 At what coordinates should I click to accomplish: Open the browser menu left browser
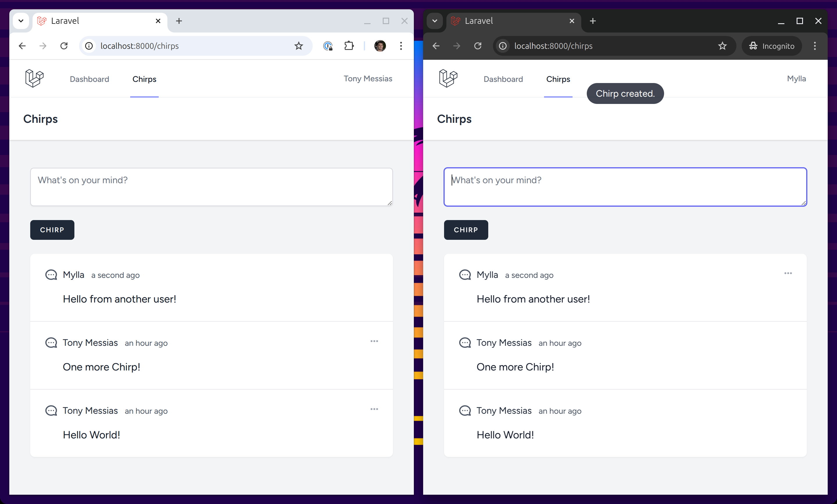click(400, 46)
